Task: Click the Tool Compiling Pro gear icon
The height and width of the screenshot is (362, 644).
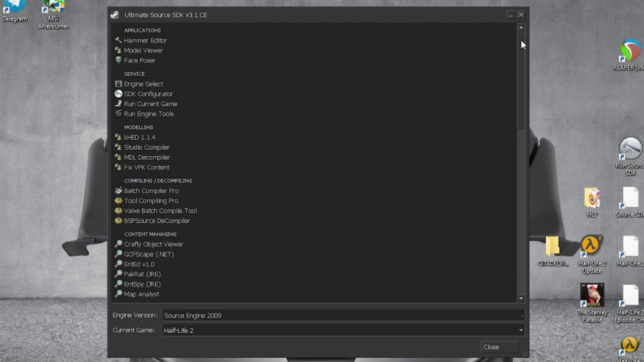Action: pos(119,200)
